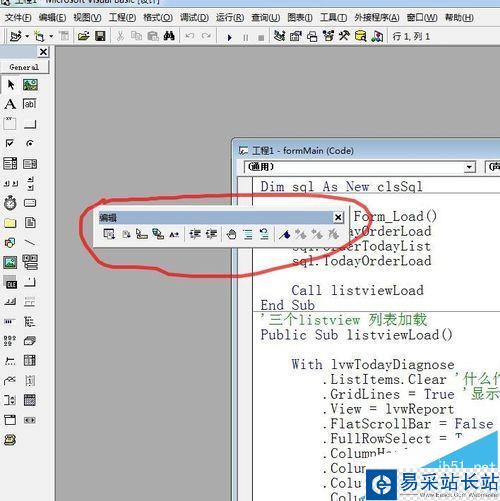Click the 'End Sub' code line
Image resolution: width=500 pixels, height=501 pixels.
pos(287,305)
